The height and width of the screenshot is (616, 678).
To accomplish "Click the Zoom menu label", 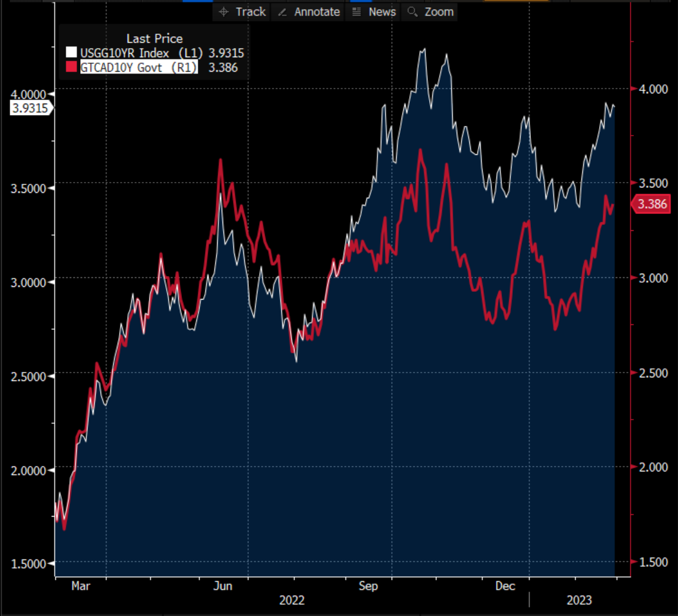I will (x=439, y=11).
